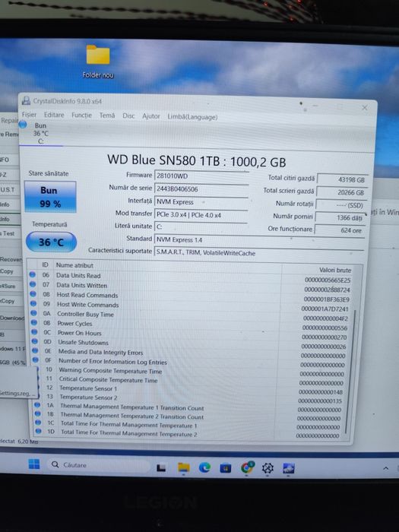Open the Fișier menu
The width and height of the screenshot is (399, 532).
pos(29,114)
